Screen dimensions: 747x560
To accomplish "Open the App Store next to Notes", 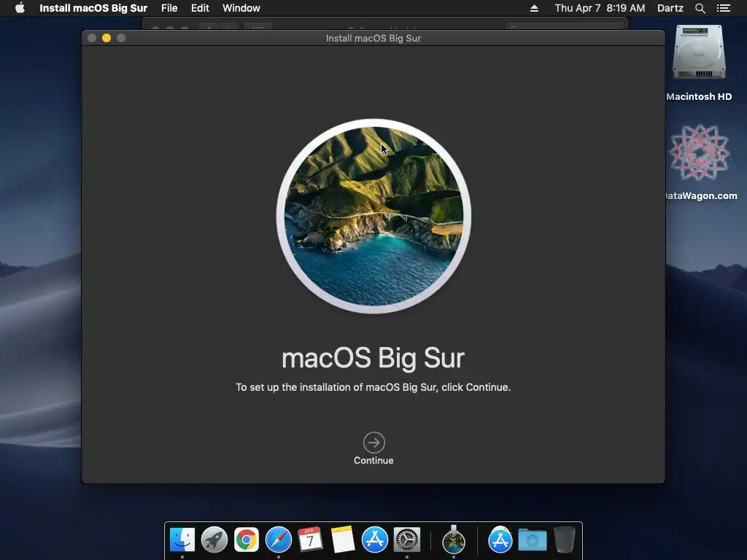I will [x=374, y=540].
